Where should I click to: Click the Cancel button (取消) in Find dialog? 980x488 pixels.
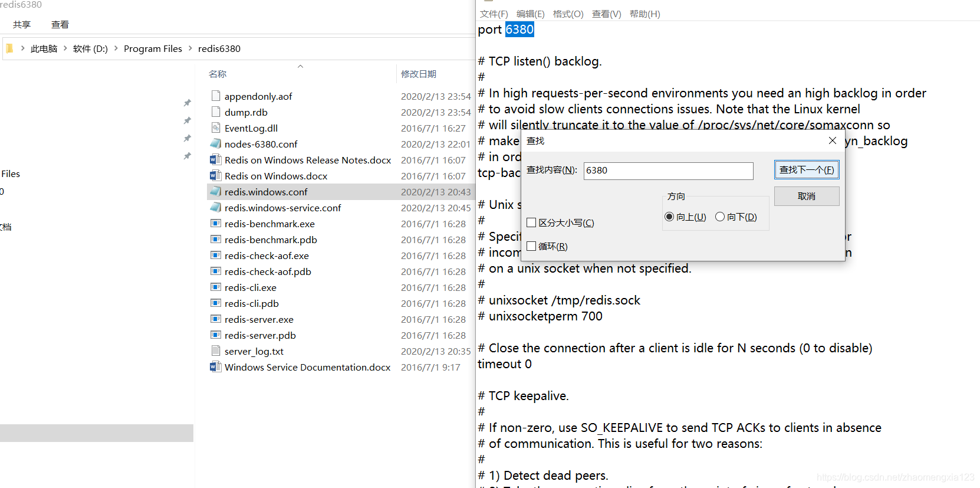coord(807,196)
